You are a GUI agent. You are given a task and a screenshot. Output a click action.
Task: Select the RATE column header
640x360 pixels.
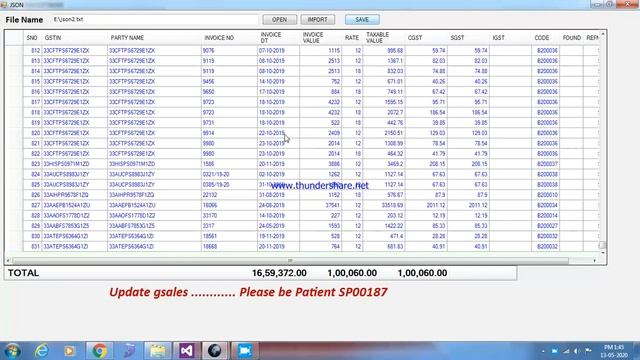pyautogui.click(x=352, y=38)
